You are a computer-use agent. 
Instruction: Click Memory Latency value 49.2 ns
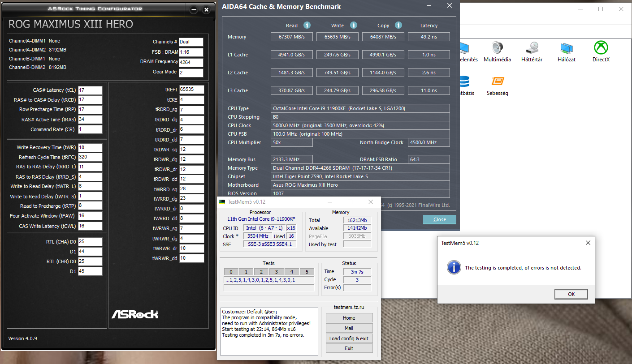[429, 37]
